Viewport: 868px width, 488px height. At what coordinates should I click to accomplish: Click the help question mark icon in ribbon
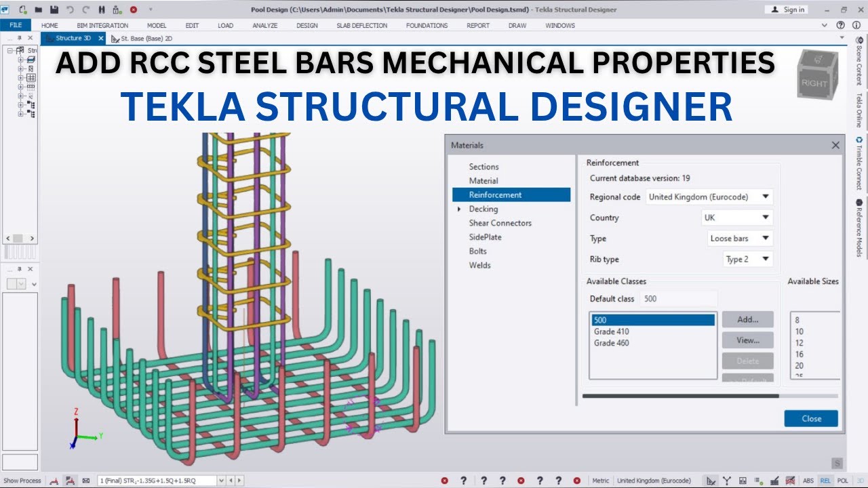click(840, 25)
